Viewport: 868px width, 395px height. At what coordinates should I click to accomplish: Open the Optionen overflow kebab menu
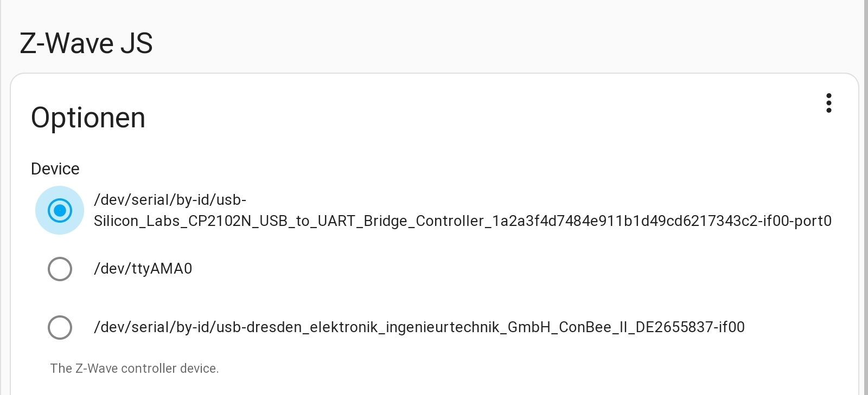click(x=829, y=104)
